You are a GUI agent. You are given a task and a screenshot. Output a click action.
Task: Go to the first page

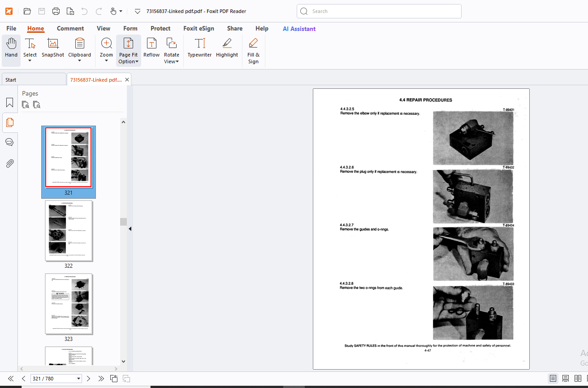point(11,379)
